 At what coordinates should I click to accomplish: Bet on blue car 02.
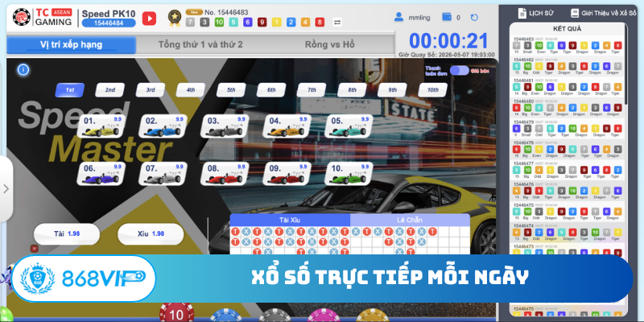click(163, 126)
